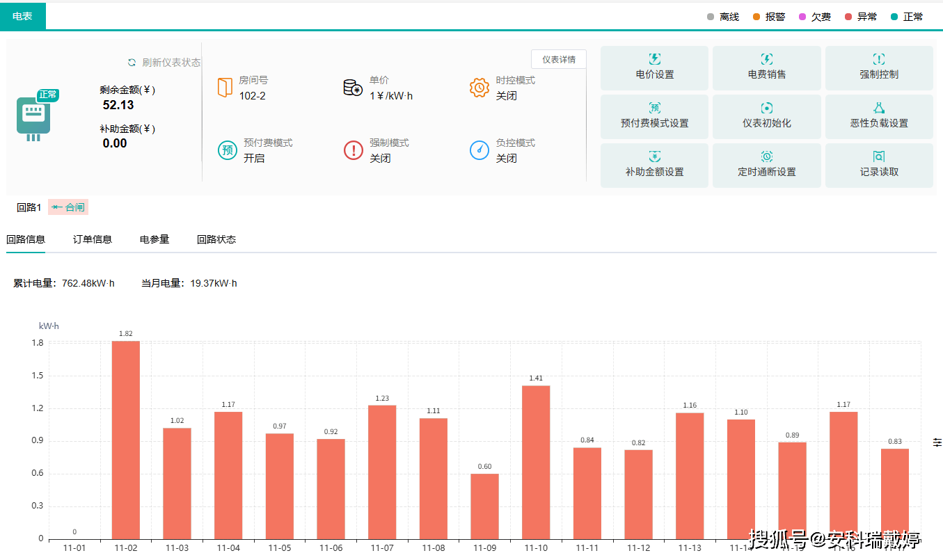943x560 pixels.
Task: Click the load control mode gauge icon
Action: coord(480,150)
